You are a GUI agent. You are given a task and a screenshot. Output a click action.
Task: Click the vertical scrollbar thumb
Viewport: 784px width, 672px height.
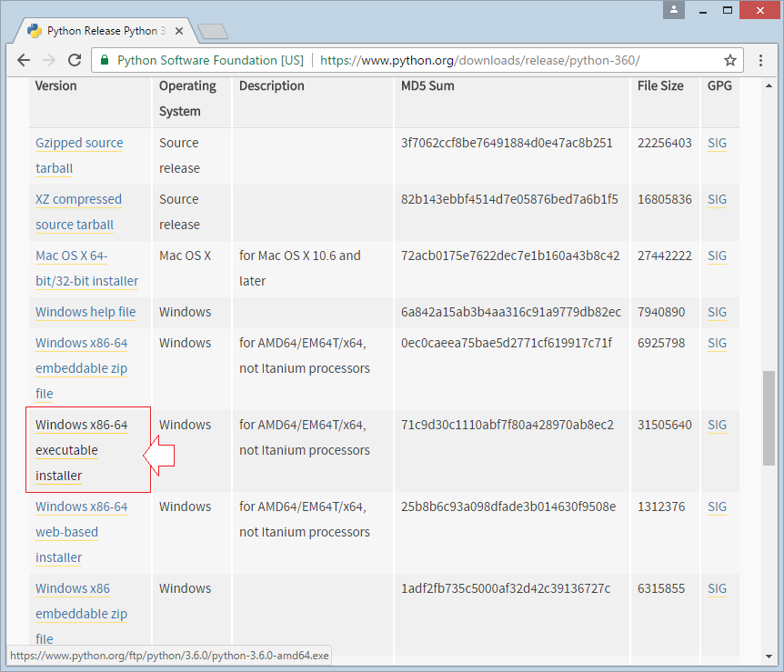point(769,418)
